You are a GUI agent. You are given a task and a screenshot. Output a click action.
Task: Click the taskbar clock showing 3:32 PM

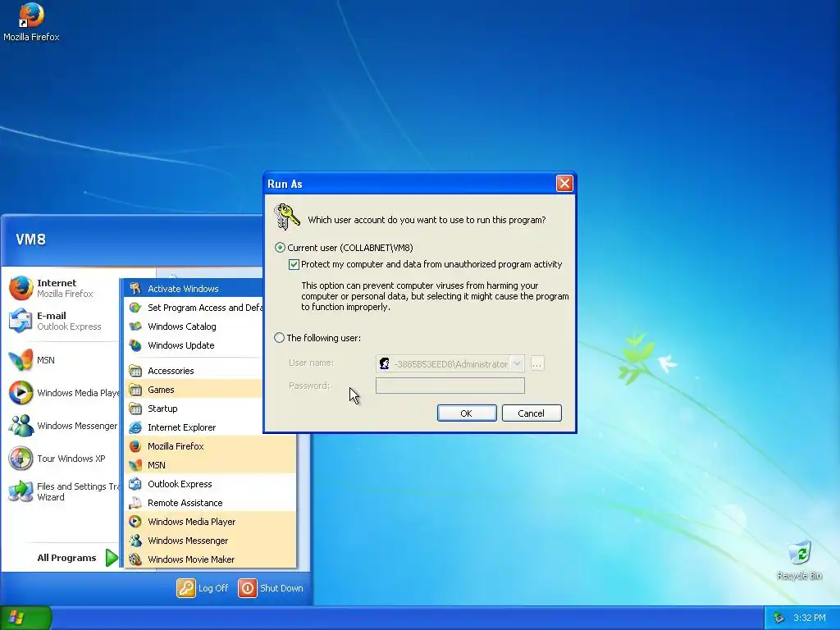(810, 619)
